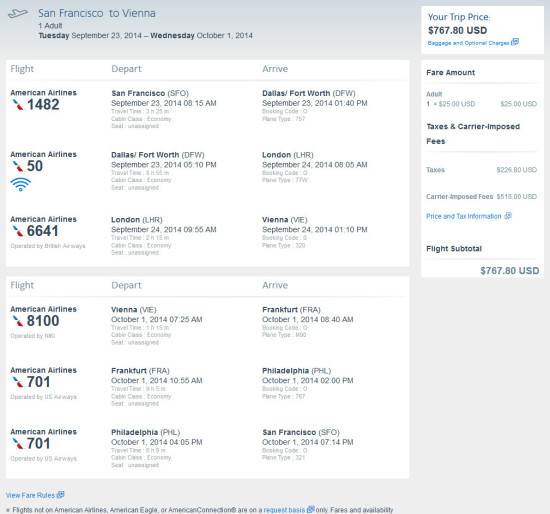550x514 pixels.
Task: Click popup icon after Baggage and Optional Charges
Action: pyautogui.click(x=515, y=42)
